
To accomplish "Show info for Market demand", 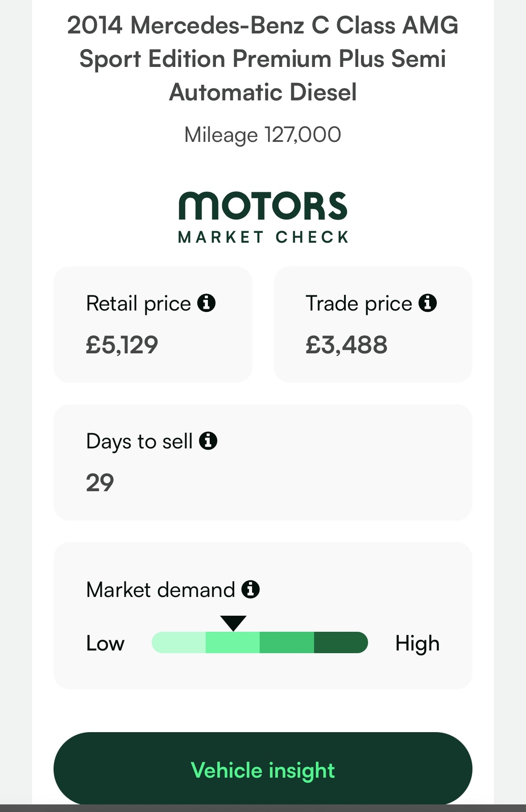I will (x=250, y=589).
